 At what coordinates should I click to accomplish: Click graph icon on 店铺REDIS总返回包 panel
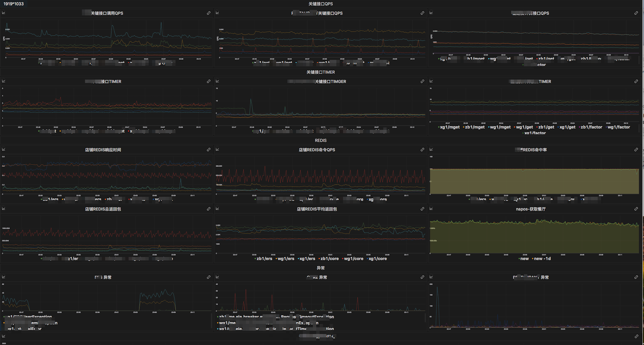(4, 209)
